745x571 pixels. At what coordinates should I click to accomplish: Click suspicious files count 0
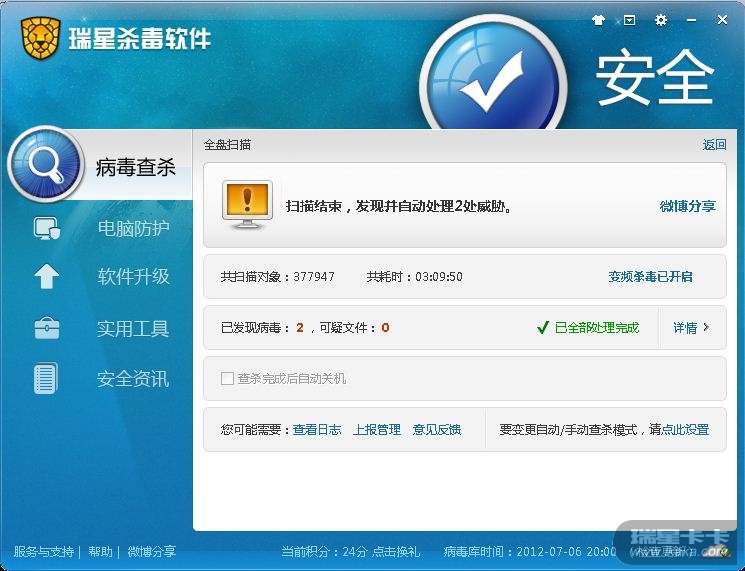tap(385, 327)
